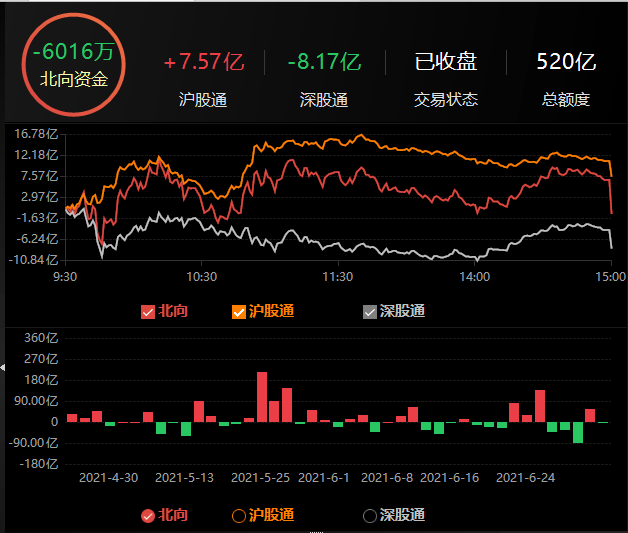
Task: Toggle the orange 沪股通 checkbox
Action: tap(239, 312)
